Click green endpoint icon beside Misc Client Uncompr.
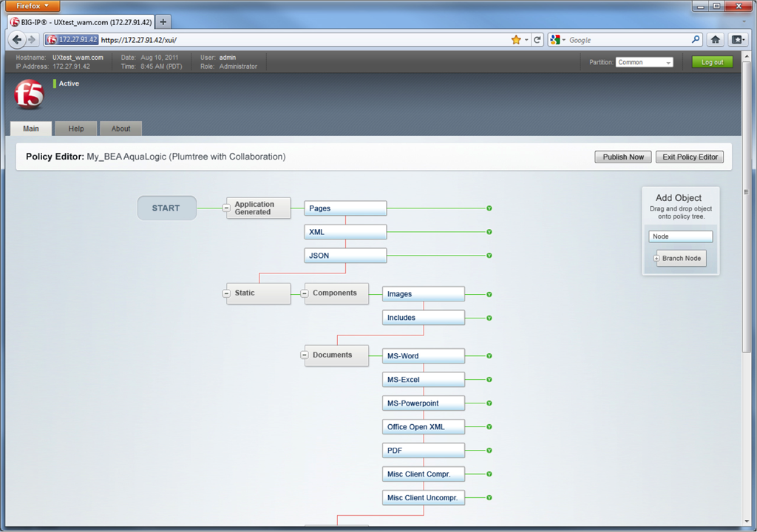 coord(489,498)
